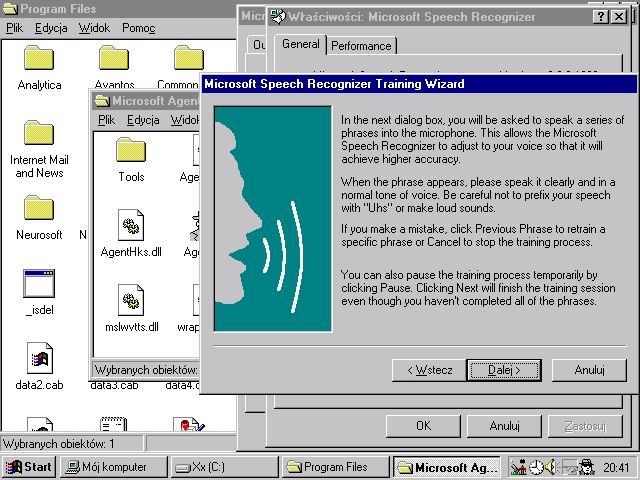Close the Właściwości dialog with X
This screenshot has height=480, width=640.
tap(619, 17)
